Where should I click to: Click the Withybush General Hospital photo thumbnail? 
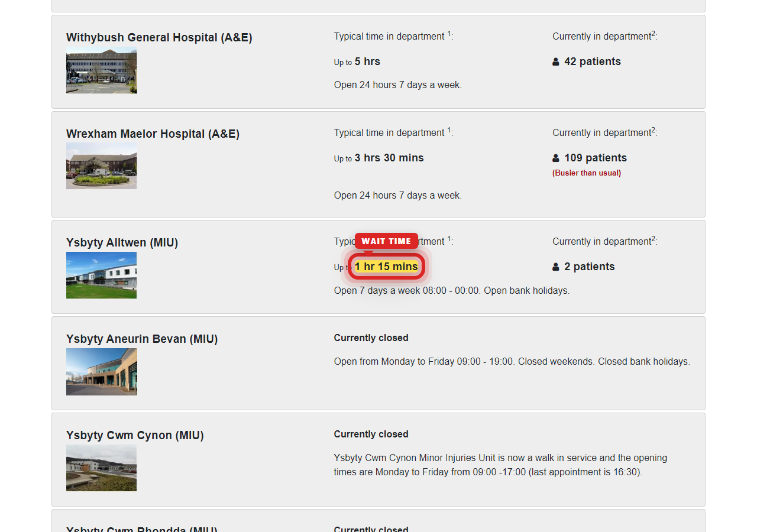pyautogui.click(x=101, y=70)
